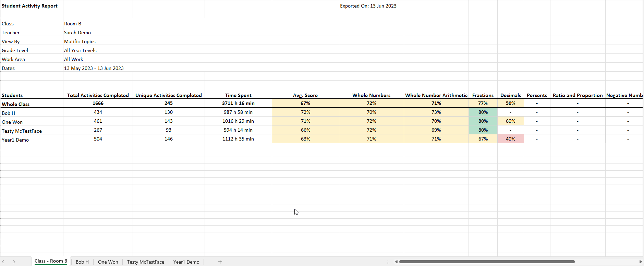This screenshot has height=266, width=644.
Task: Click the horizontal scrollbar thumb
Action: (x=487, y=262)
